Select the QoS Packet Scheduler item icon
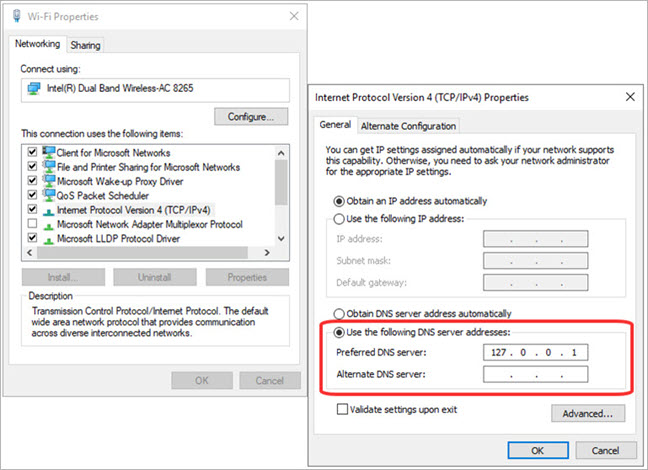 point(47,196)
